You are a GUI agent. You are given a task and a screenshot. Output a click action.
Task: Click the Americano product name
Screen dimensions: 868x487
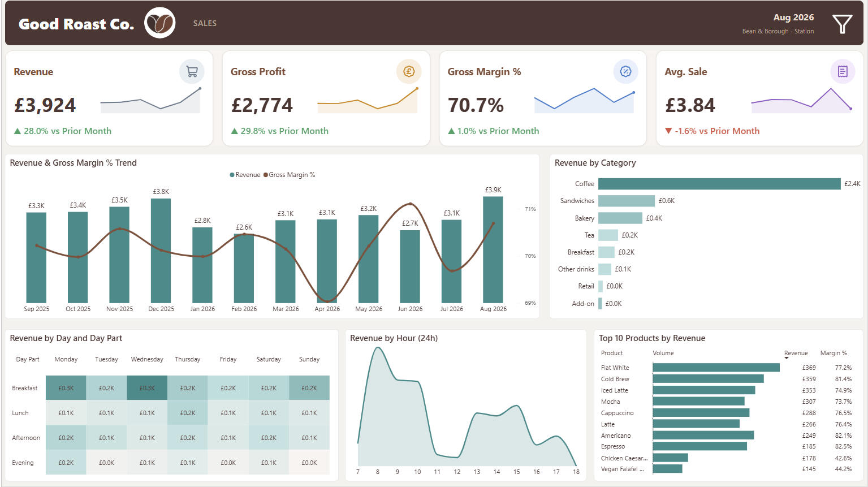(616, 436)
